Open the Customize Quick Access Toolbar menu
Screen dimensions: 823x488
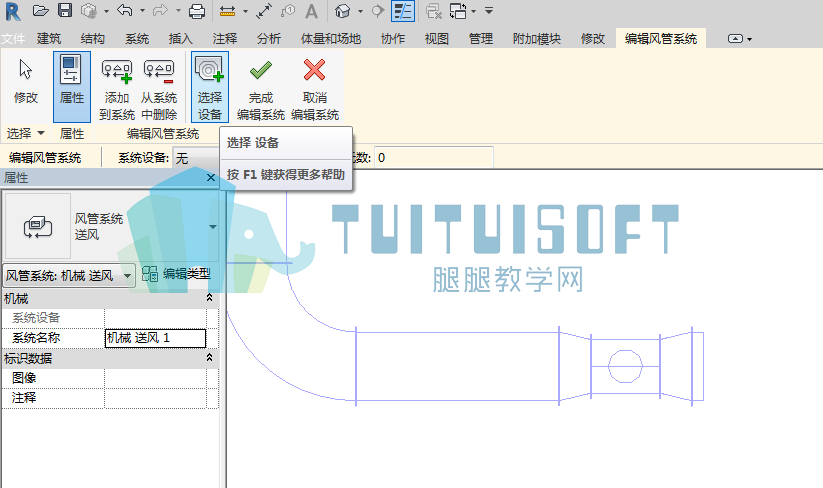click(x=489, y=10)
